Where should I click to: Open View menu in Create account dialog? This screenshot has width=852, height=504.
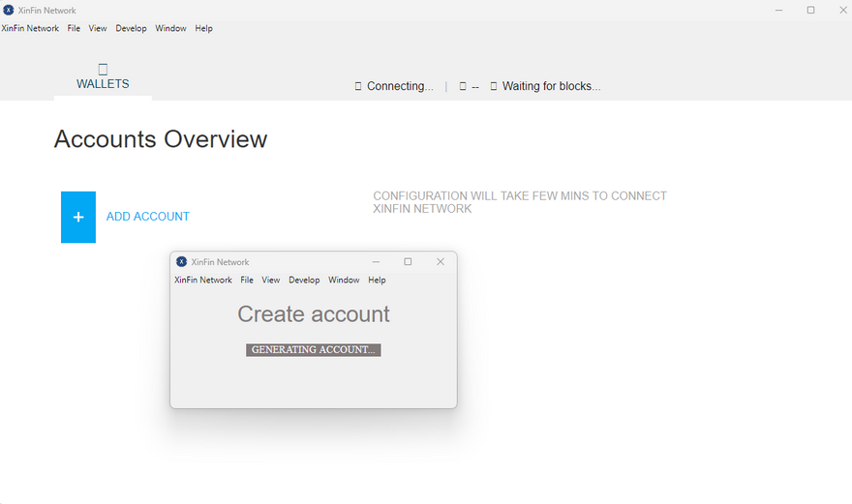point(270,280)
